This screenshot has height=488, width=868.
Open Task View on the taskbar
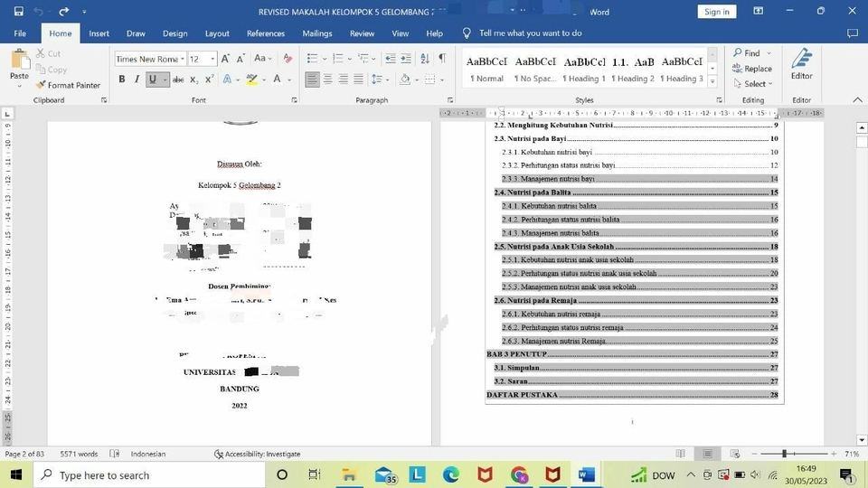tap(315, 474)
